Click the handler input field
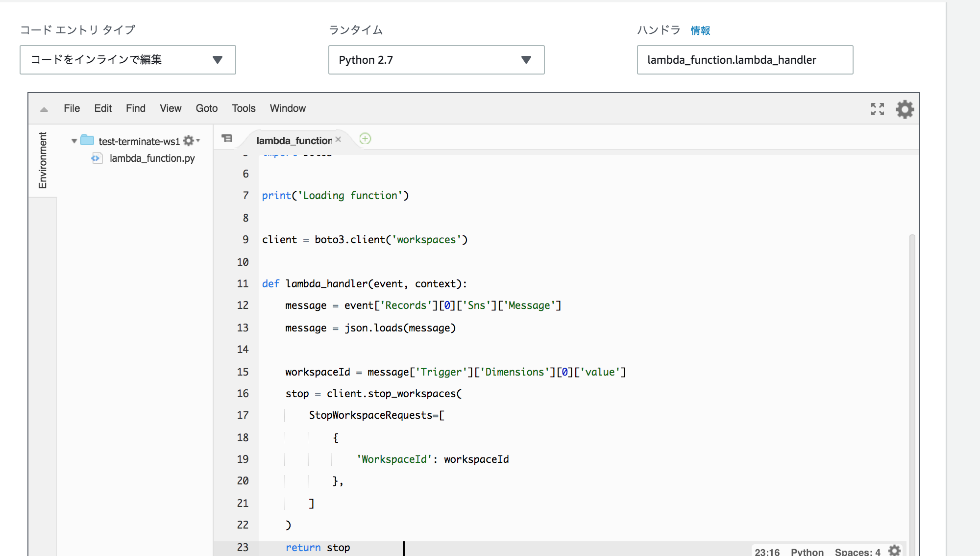The image size is (980, 556). (x=745, y=60)
